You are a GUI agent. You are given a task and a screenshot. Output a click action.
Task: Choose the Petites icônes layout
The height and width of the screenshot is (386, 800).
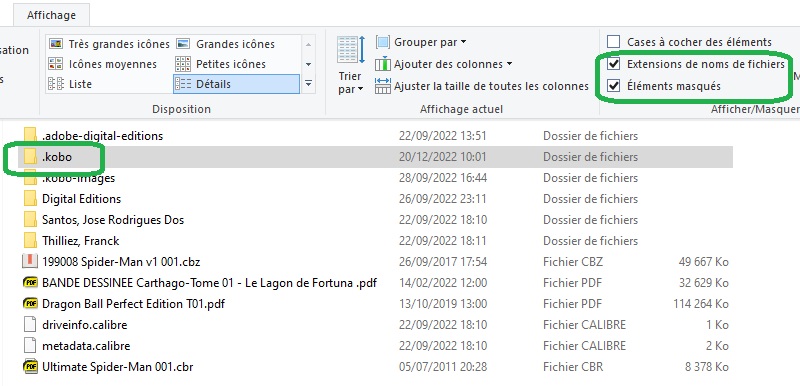pos(220,64)
